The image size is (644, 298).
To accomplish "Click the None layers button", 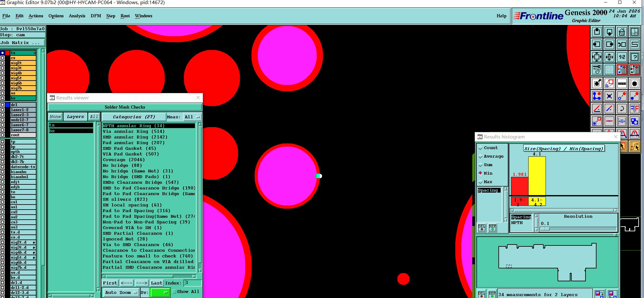I will coord(55,117).
